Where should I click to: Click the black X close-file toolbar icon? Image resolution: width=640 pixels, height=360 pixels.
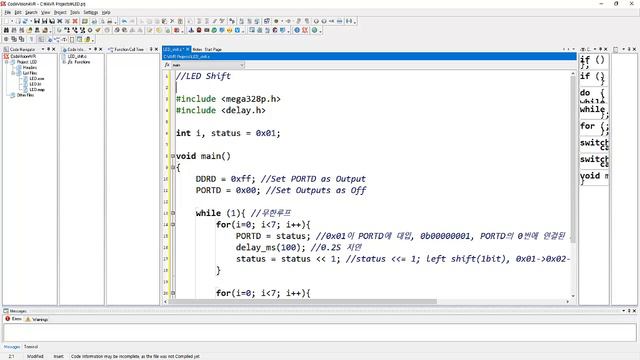click(60, 21)
